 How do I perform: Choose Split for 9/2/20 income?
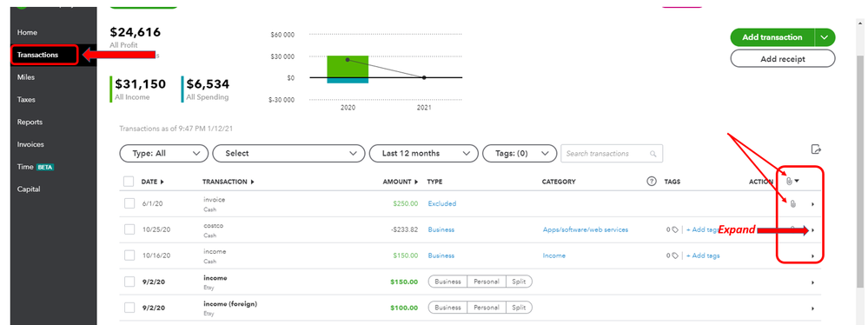tap(520, 282)
